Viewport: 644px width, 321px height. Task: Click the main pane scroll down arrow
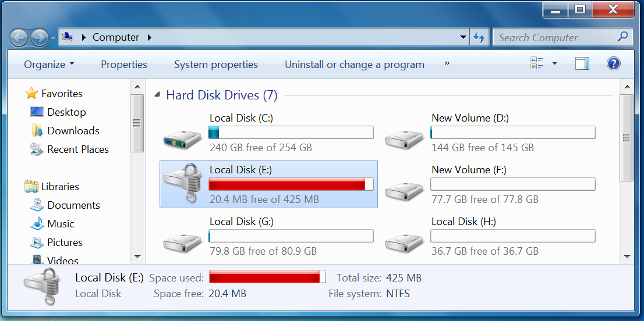[627, 256]
